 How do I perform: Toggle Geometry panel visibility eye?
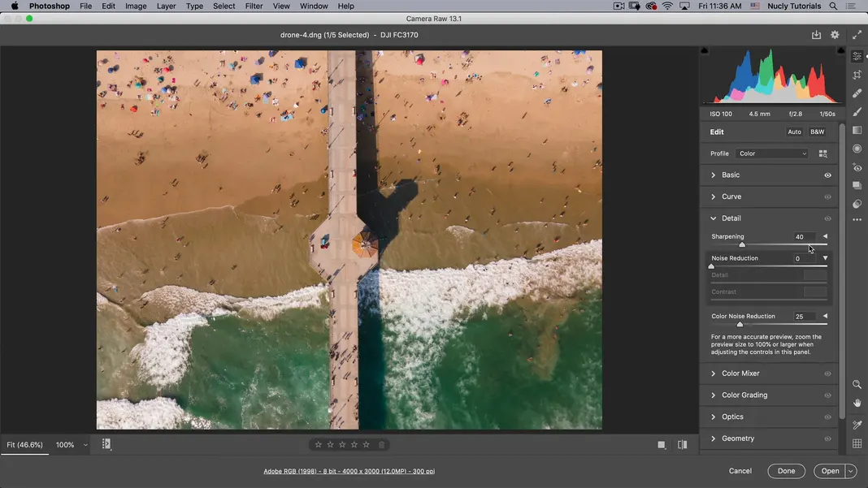(x=827, y=438)
